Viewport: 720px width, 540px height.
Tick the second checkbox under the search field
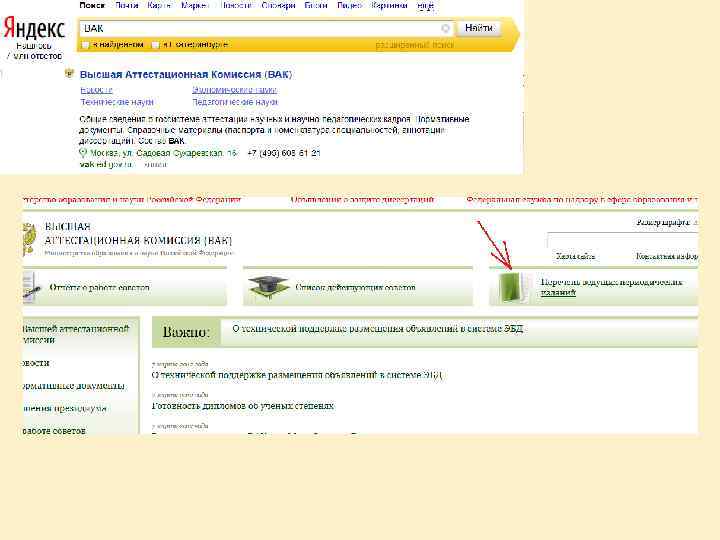coord(155,45)
